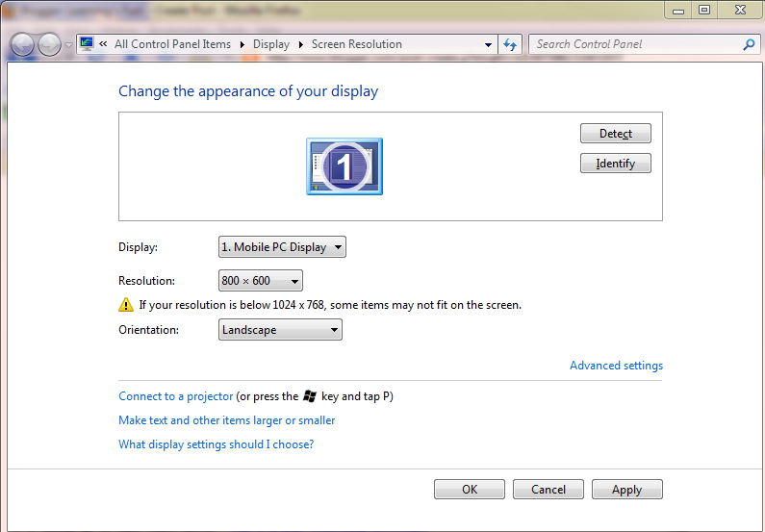765x532 pixels.
Task: Maximize the Screen Resolution window
Action: pos(704,10)
